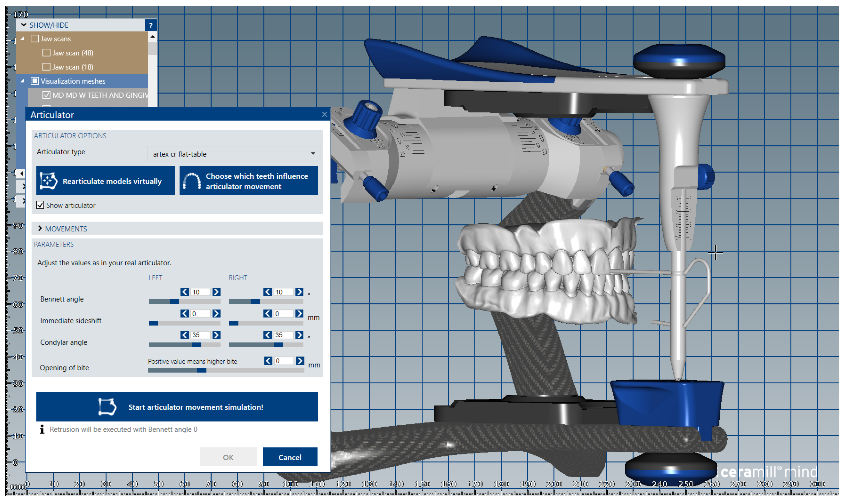The height and width of the screenshot is (504, 843).
Task: Start articulator movement simulation
Action: (177, 407)
